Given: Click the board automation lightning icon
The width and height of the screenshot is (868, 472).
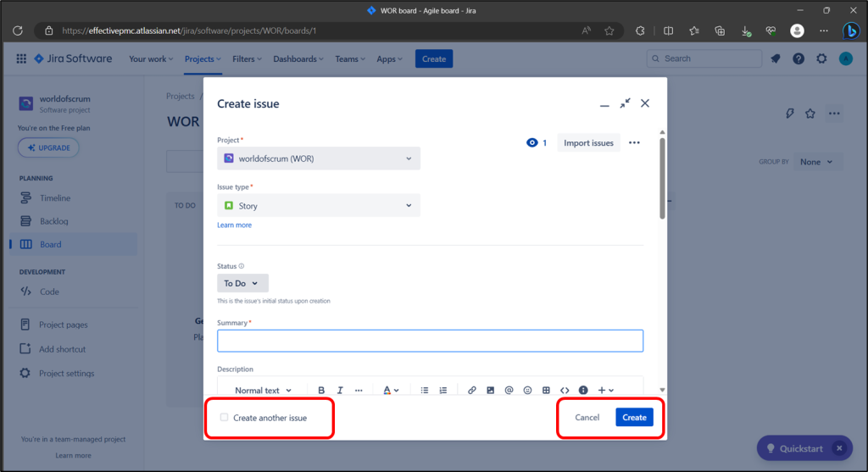Looking at the screenshot, I should [790, 114].
